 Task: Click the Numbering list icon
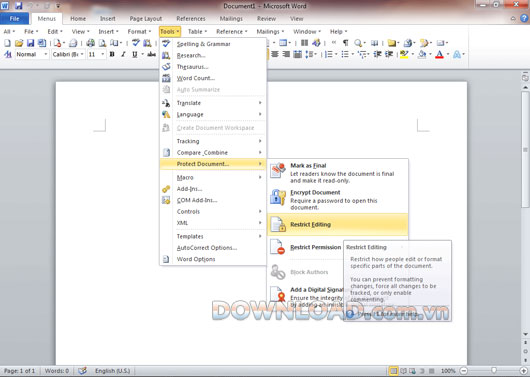(328, 54)
